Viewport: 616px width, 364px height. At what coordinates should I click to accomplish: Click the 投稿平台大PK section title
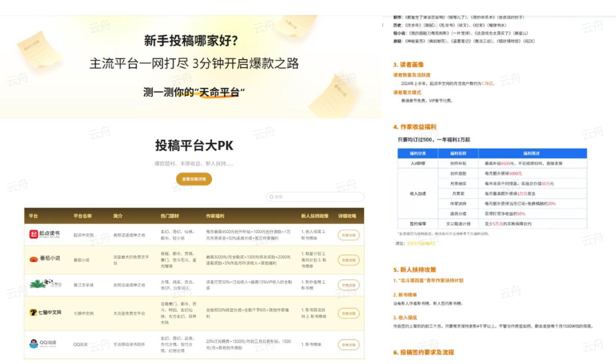point(194,146)
